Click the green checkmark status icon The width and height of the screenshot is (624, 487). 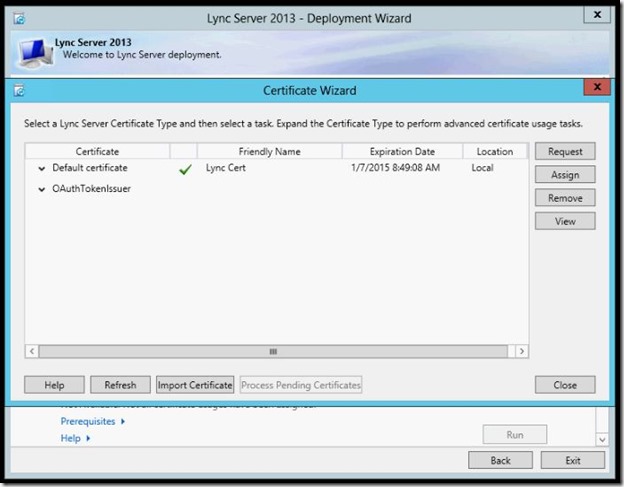tap(185, 169)
